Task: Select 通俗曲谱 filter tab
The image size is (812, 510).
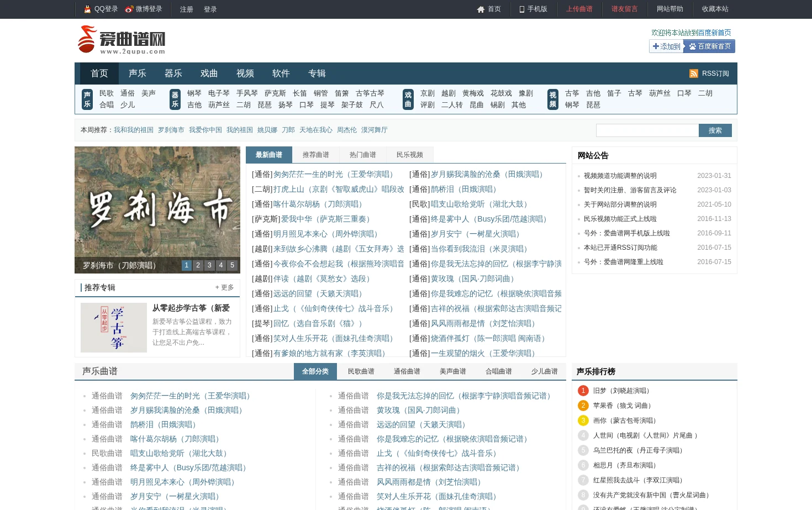Action: [x=407, y=371]
